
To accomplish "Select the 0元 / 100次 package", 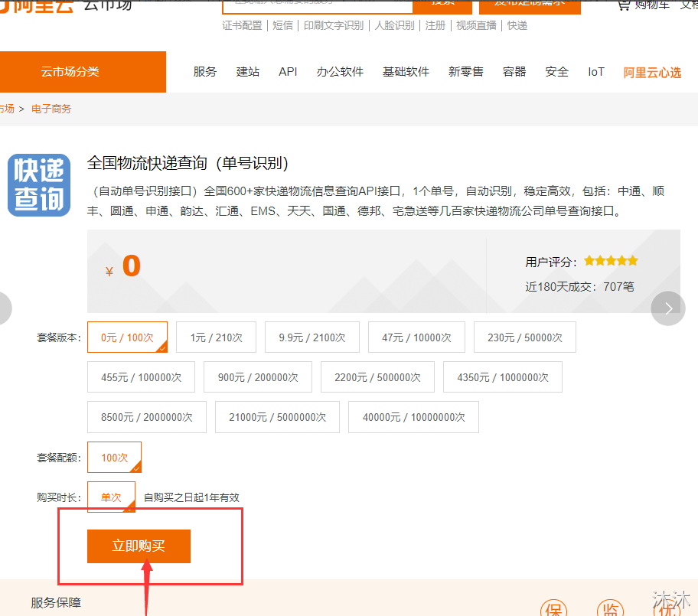I will click(127, 337).
